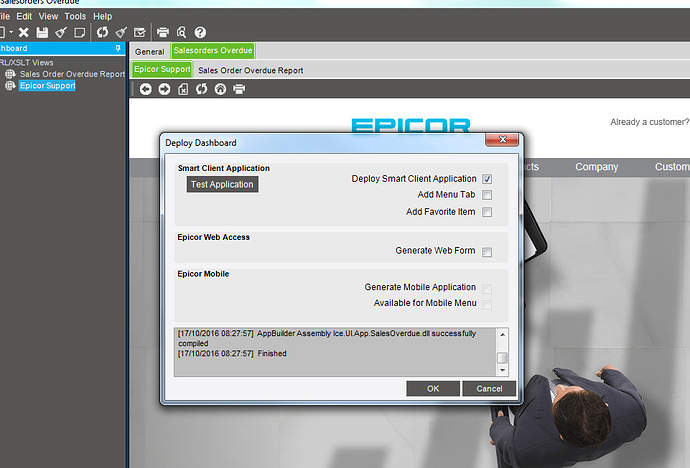Switch to the General tab
The height and width of the screenshot is (468, 690).
[x=150, y=51]
